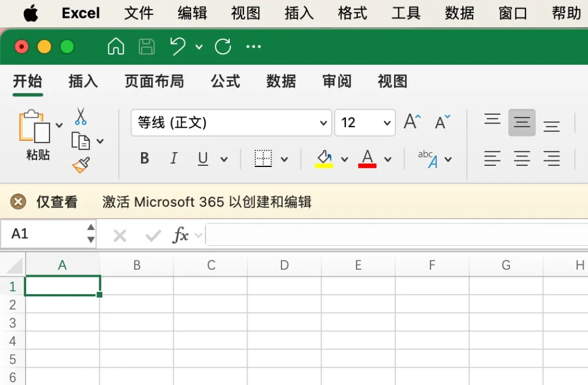The width and height of the screenshot is (588, 385).
Task: Click the Format Painter brush icon
Action: pyautogui.click(x=81, y=165)
